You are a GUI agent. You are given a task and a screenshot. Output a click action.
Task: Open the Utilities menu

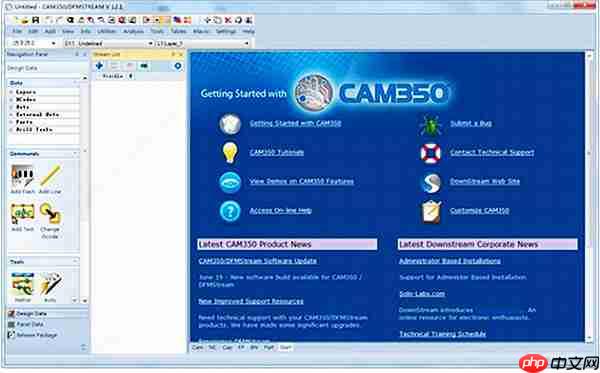click(x=106, y=31)
